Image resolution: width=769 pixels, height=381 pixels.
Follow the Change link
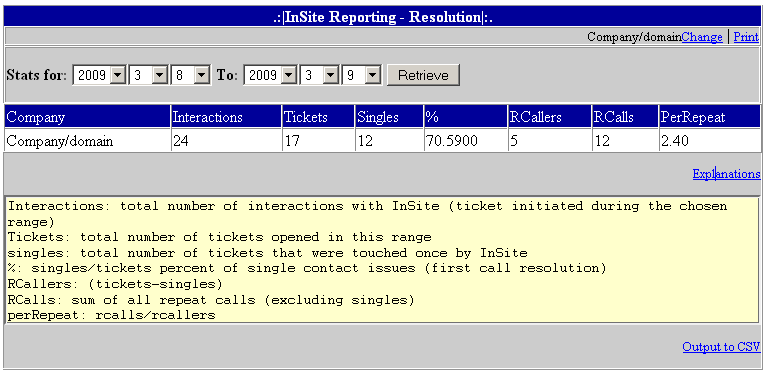point(702,37)
